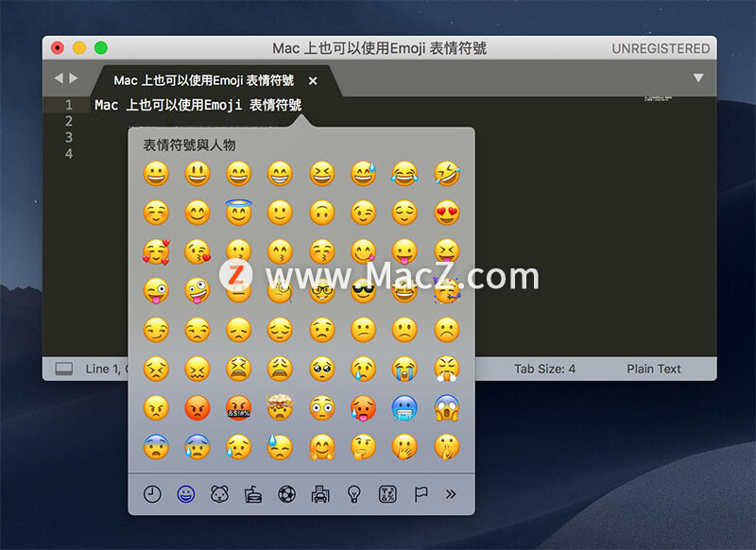Open the Travel & Places emoji category
The image size is (756, 550).
320,493
